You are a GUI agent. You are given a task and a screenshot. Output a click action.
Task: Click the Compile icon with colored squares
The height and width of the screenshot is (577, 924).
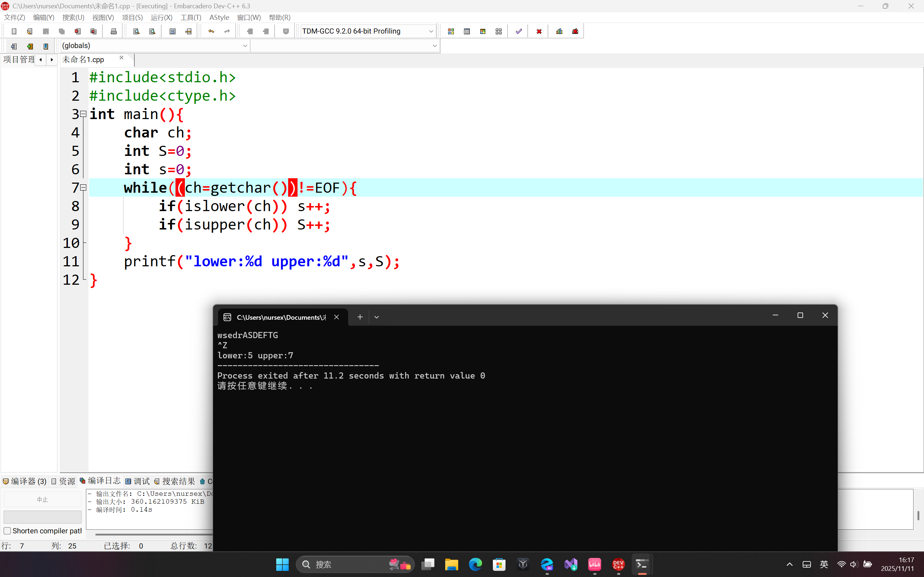click(x=451, y=31)
